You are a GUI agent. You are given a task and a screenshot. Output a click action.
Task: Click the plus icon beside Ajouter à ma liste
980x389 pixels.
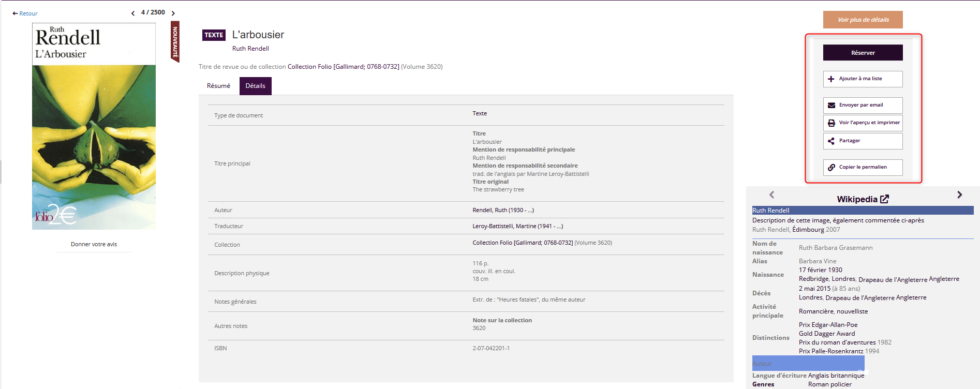click(831, 79)
